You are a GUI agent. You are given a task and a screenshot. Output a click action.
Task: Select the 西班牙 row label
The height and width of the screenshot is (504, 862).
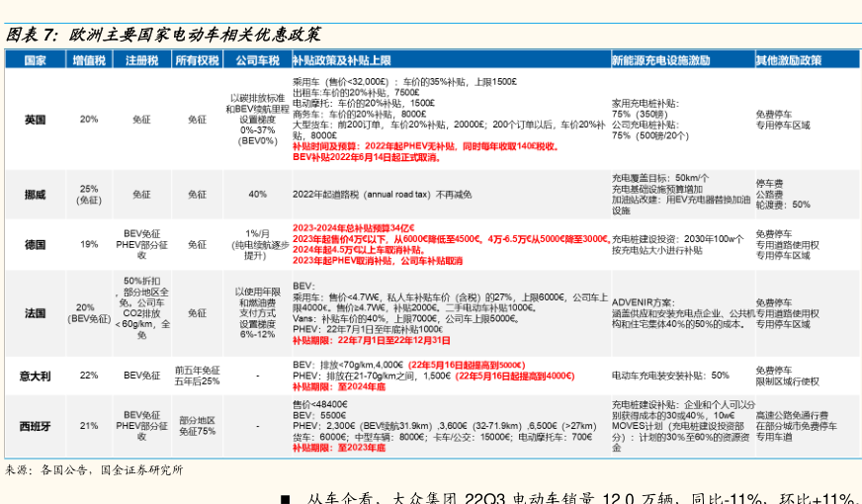tap(36, 426)
